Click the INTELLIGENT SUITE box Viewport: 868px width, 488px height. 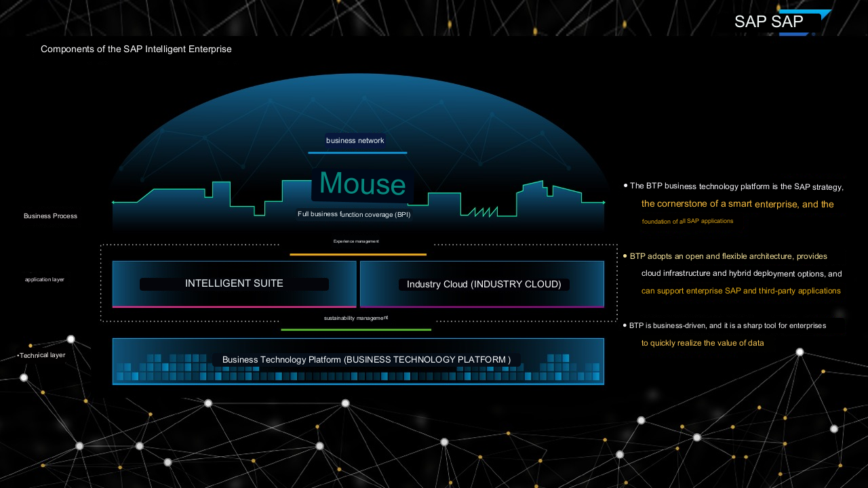point(234,284)
